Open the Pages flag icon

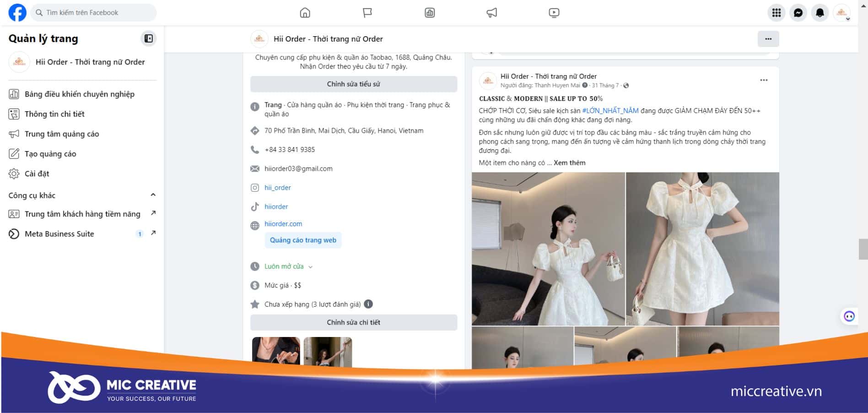pyautogui.click(x=367, y=13)
